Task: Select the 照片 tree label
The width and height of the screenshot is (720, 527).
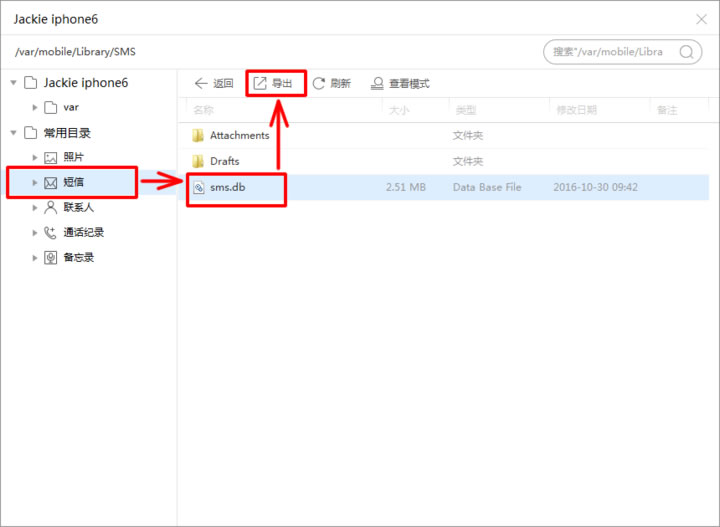Action: coord(73,157)
